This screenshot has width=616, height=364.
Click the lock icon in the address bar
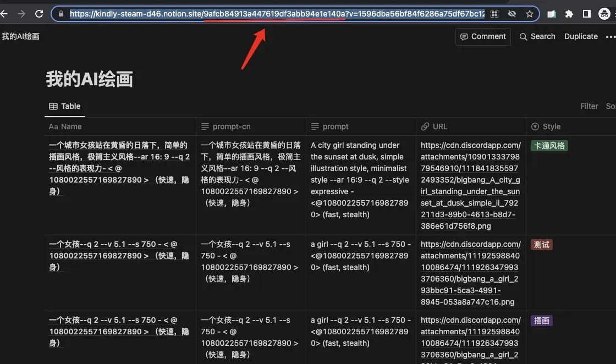(x=60, y=14)
